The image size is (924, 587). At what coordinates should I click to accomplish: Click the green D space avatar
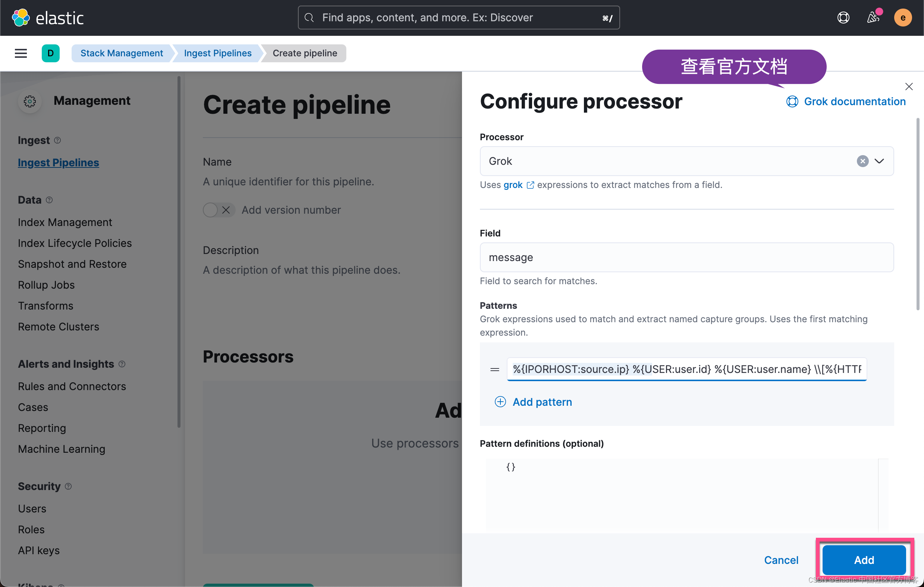[51, 53]
